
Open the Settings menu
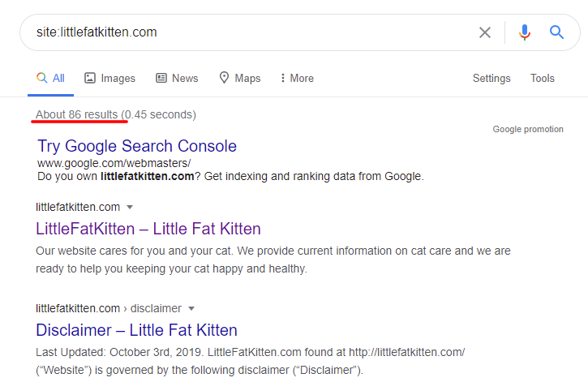[x=491, y=79]
